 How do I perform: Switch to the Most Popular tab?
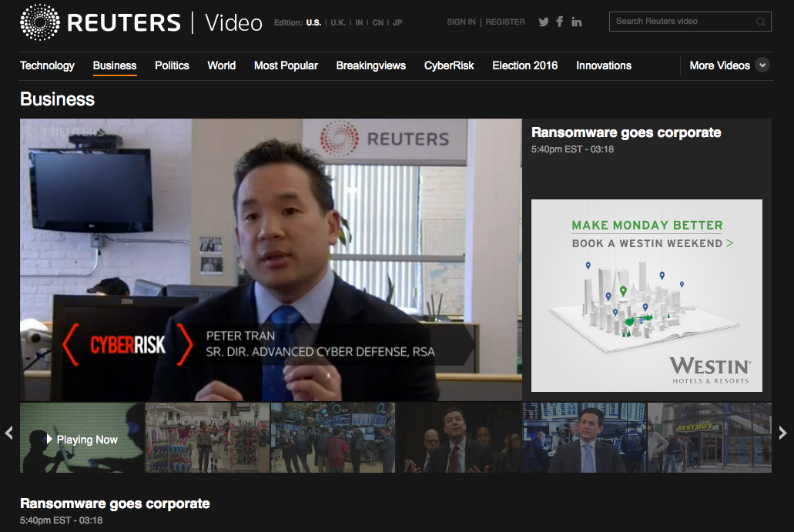click(x=286, y=65)
